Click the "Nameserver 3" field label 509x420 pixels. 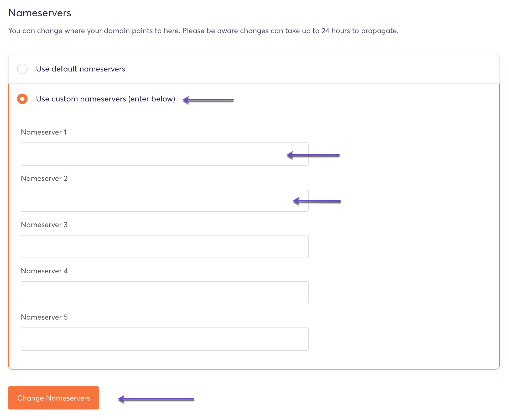(x=44, y=225)
